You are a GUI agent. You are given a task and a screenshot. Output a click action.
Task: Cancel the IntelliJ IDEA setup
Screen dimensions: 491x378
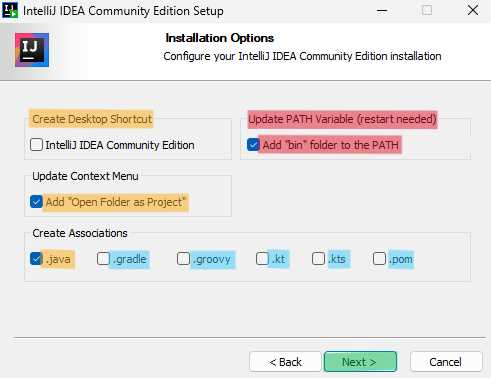[446, 361]
